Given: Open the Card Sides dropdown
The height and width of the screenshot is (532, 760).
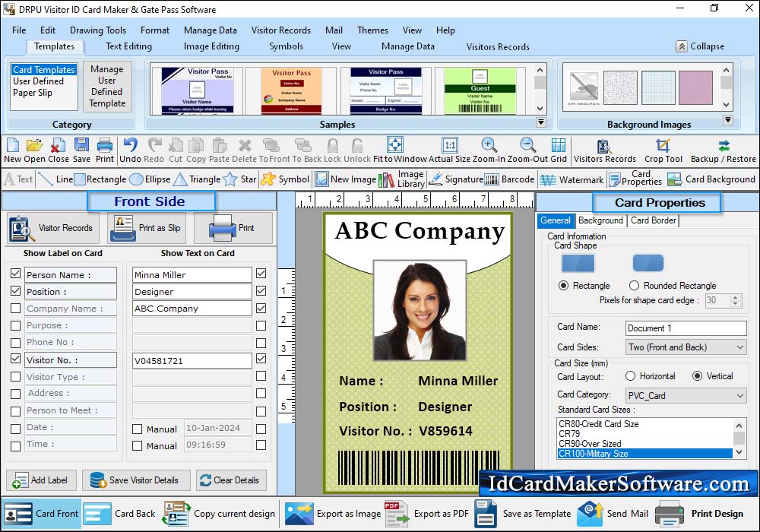Looking at the screenshot, I should point(686,347).
